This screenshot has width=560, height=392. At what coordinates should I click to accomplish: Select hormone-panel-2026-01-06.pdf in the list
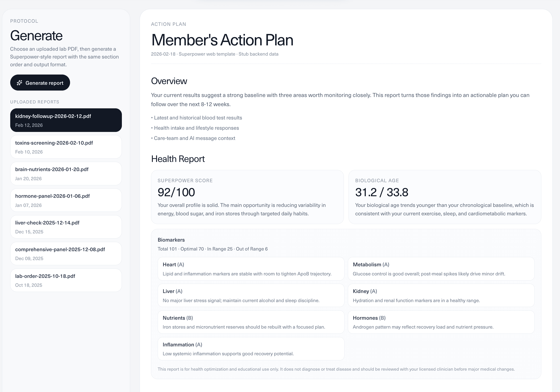[66, 200]
